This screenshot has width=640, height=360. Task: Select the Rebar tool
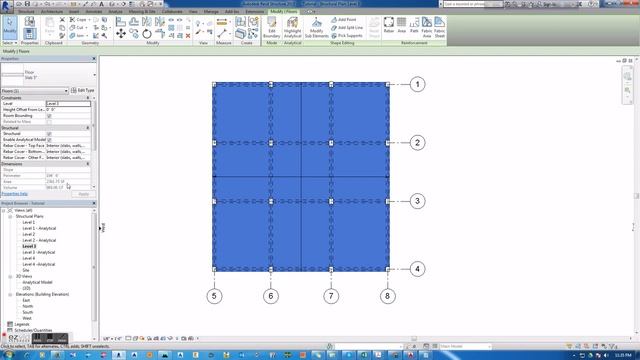tap(389, 25)
